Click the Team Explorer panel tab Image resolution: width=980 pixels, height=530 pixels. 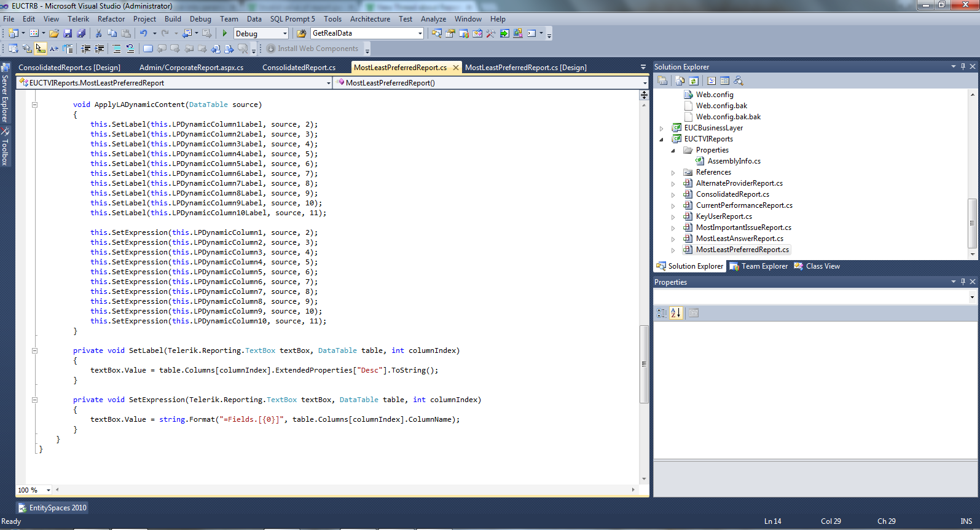[x=759, y=266]
